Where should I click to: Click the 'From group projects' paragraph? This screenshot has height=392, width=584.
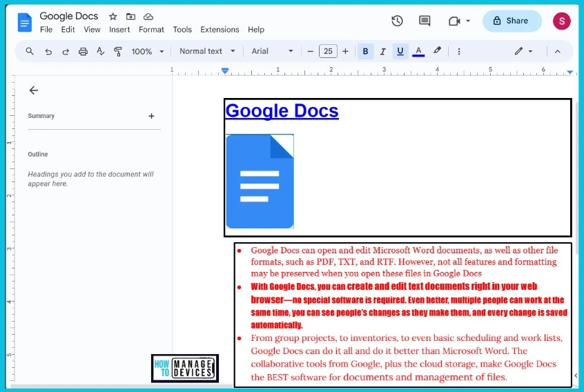click(407, 357)
